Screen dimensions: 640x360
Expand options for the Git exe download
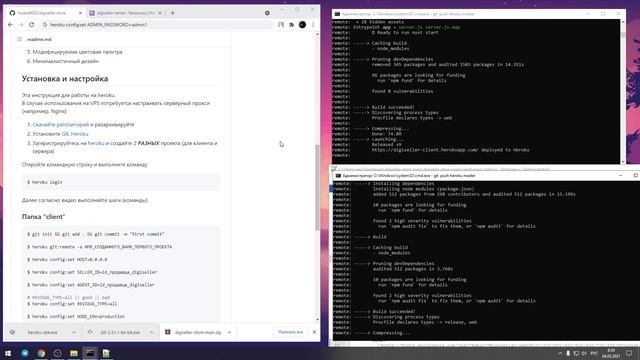[x=151, y=332]
